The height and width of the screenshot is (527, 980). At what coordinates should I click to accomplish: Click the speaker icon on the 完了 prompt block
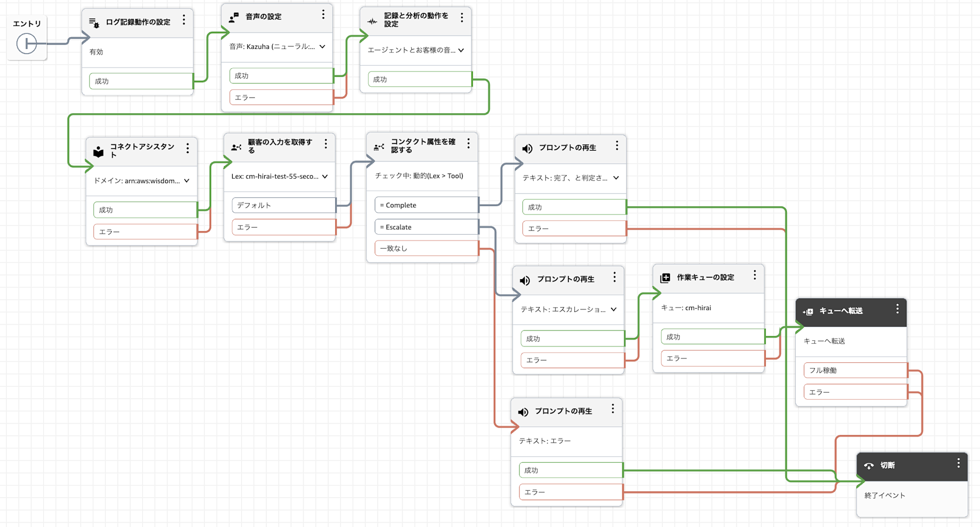526,148
